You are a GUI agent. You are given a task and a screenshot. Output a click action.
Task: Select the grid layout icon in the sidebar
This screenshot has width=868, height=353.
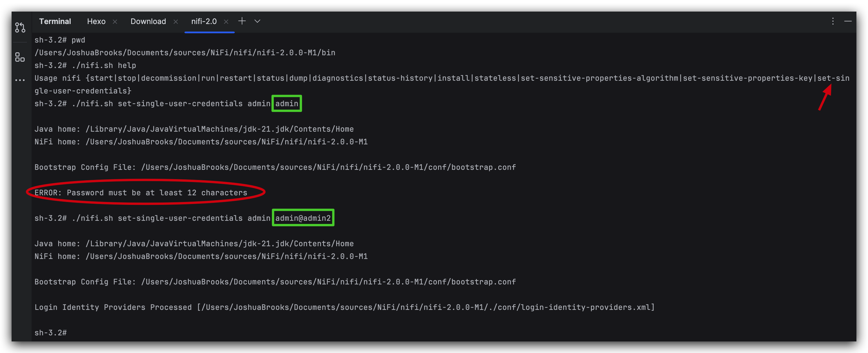pos(20,57)
